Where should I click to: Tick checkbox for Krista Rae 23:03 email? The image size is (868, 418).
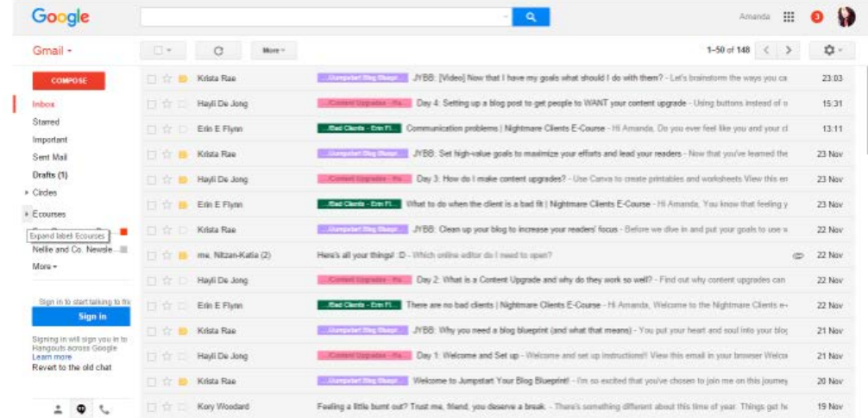click(151, 78)
